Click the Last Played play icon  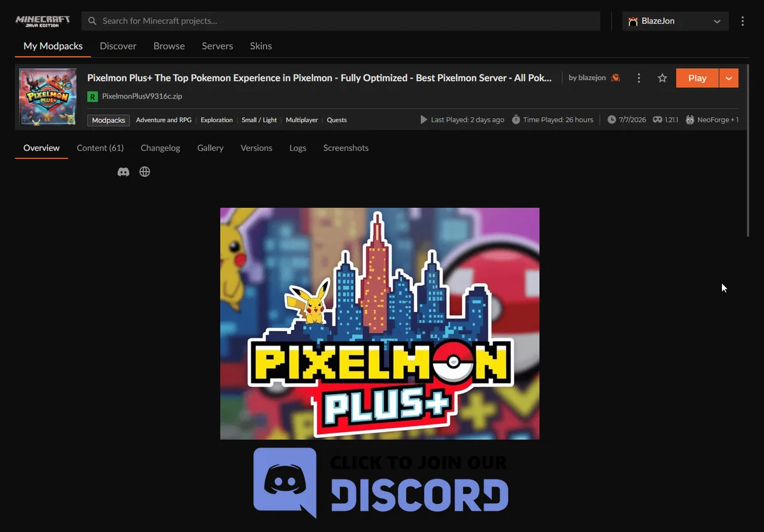click(424, 120)
